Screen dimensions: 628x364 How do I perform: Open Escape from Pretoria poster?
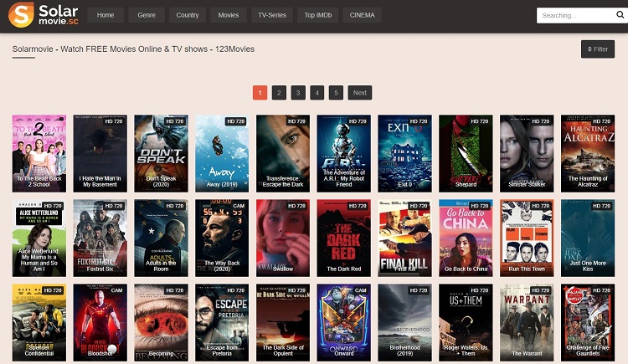pyautogui.click(x=222, y=322)
